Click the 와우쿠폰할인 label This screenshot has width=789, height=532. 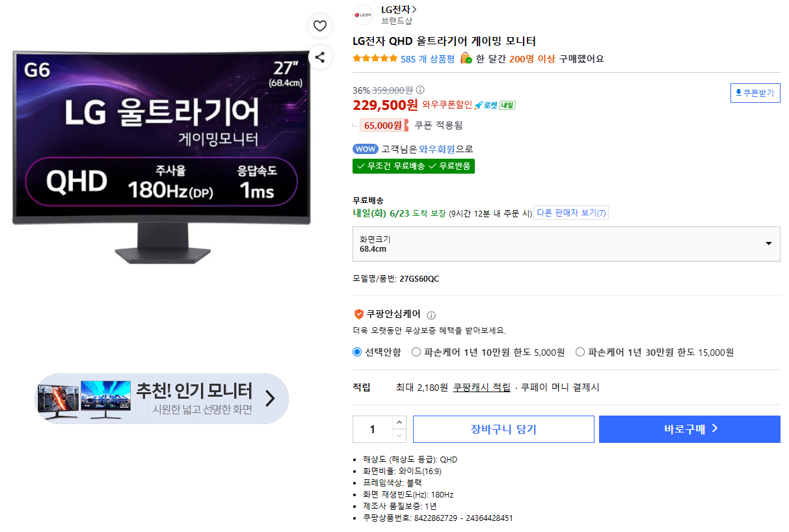[x=447, y=105]
